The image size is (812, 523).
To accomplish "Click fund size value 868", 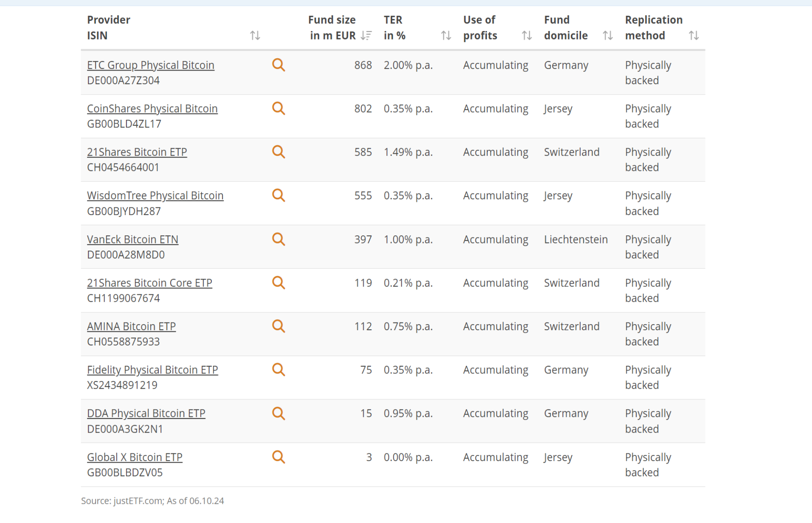I will click(x=363, y=65).
